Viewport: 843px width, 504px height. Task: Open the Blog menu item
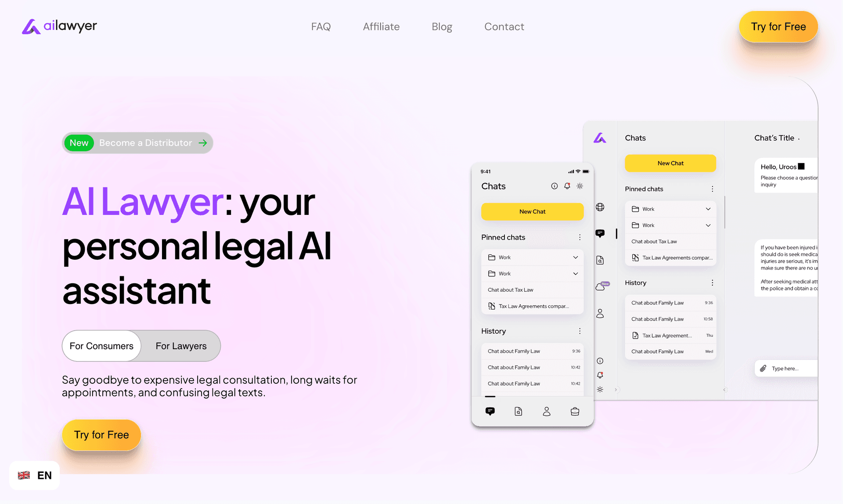tap(442, 26)
